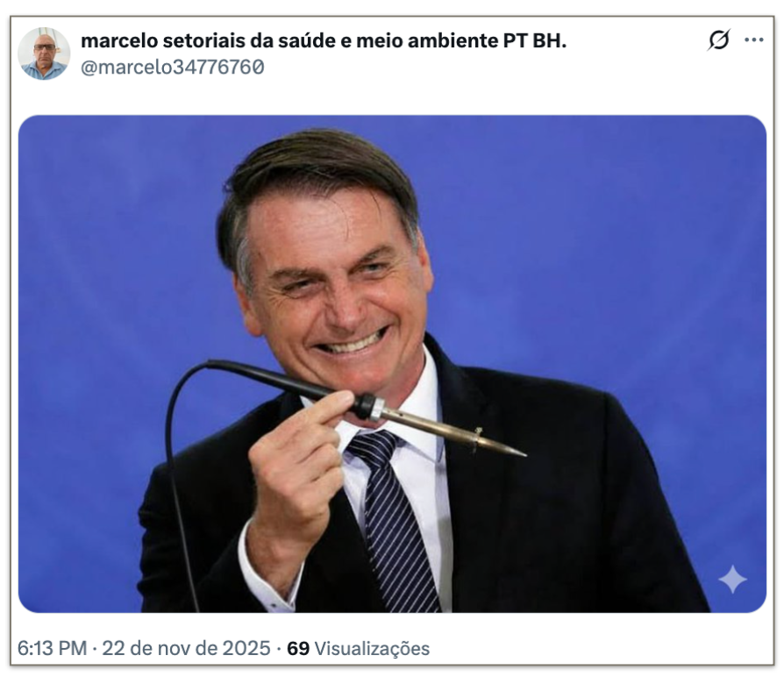Open the Grok slashed-circle icon
This screenshot has height=677, width=784.
pos(719,39)
